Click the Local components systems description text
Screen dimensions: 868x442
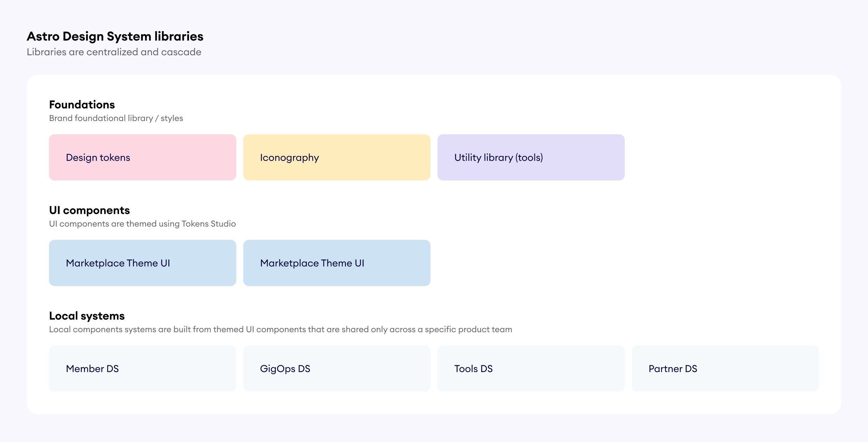point(280,329)
